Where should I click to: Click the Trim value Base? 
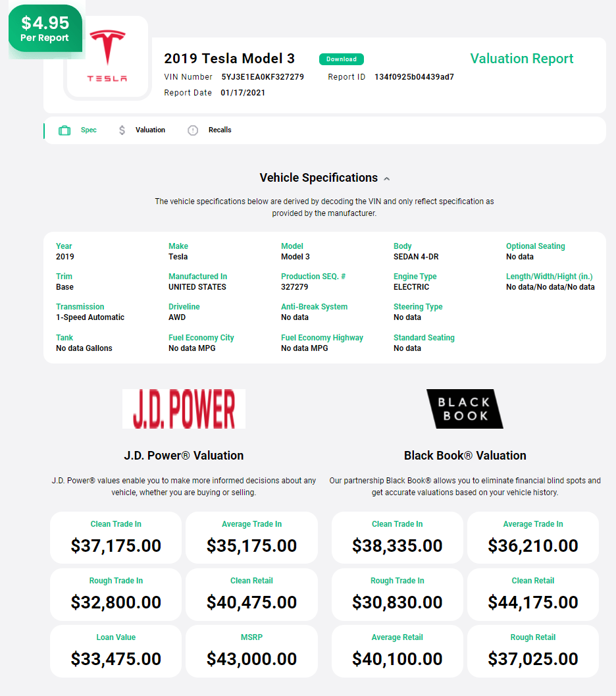[x=64, y=286]
